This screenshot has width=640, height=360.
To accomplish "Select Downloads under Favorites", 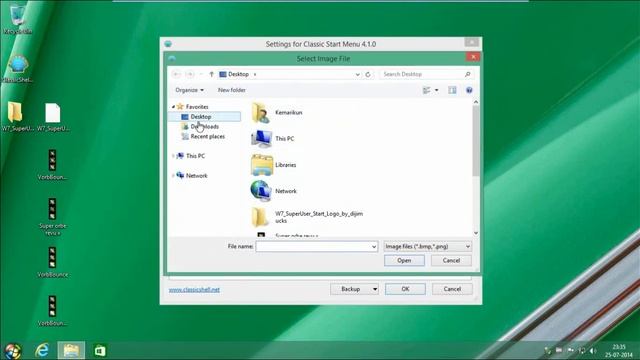I will [200, 127].
